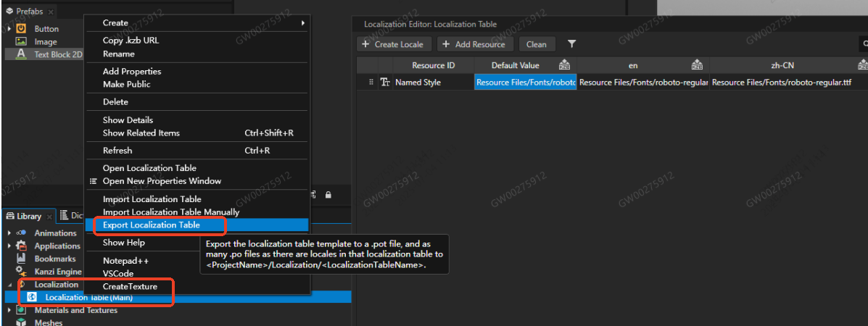
Task: Expand the Materials and Textures node
Action: (9, 310)
